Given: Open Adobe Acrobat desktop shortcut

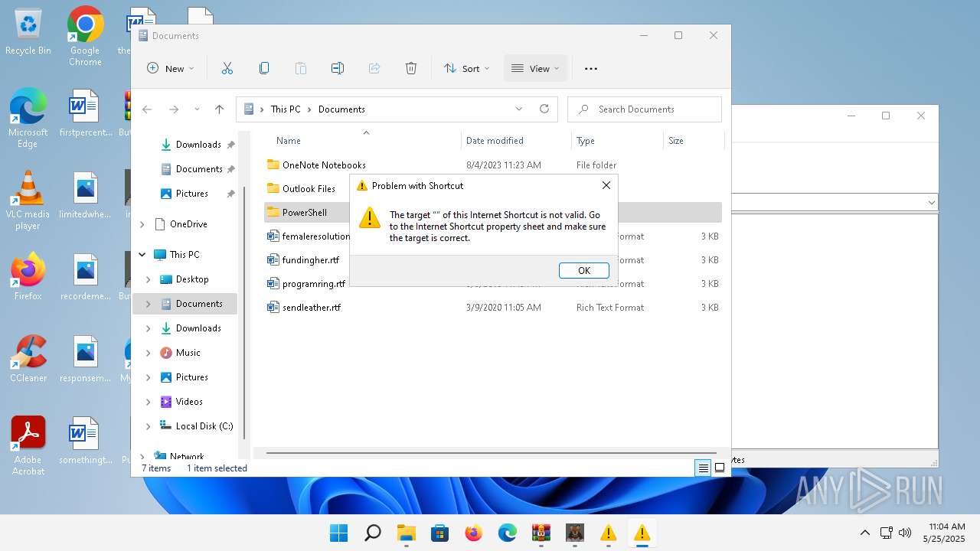Looking at the screenshot, I should pyautogui.click(x=28, y=446).
